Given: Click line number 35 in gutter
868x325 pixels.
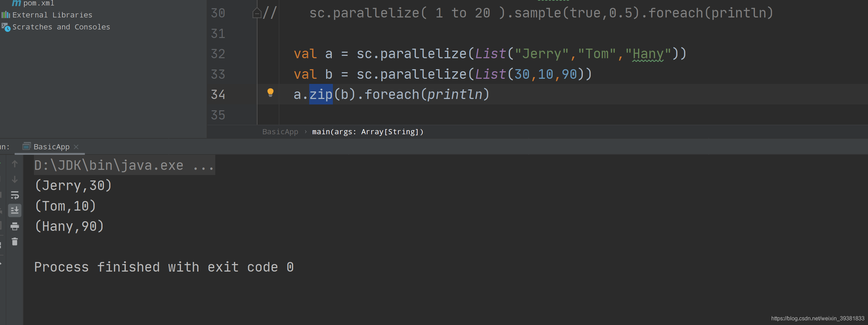Looking at the screenshot, I should (218, 115).
